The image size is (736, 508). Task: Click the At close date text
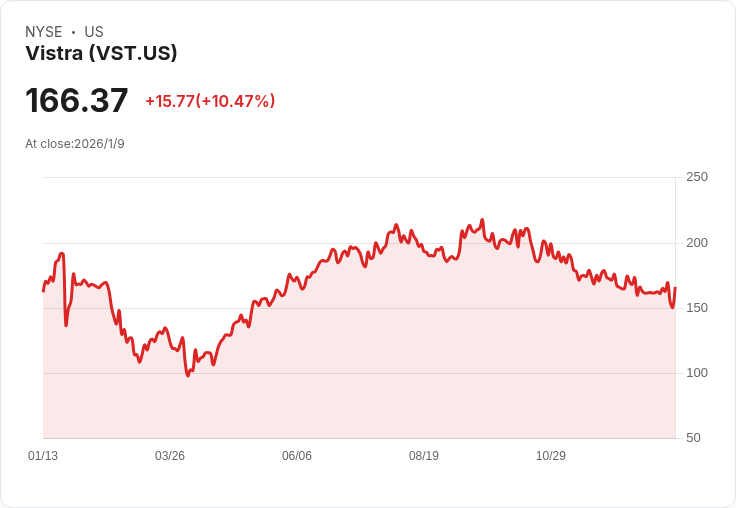75,144
